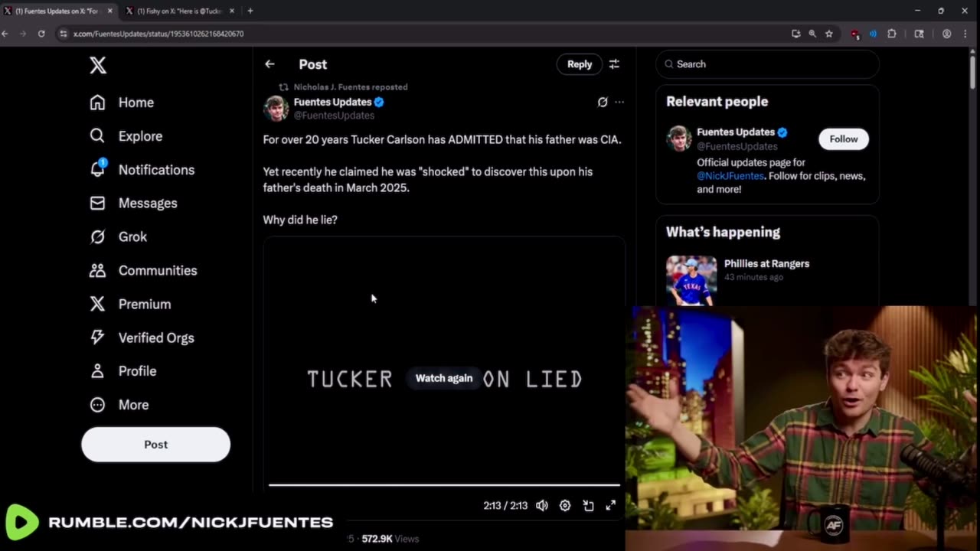The height and width of the screenshot is (551, 980).
Task: Click the @FuentesUpdates handle on the post
Action: (x=335, y=116)
